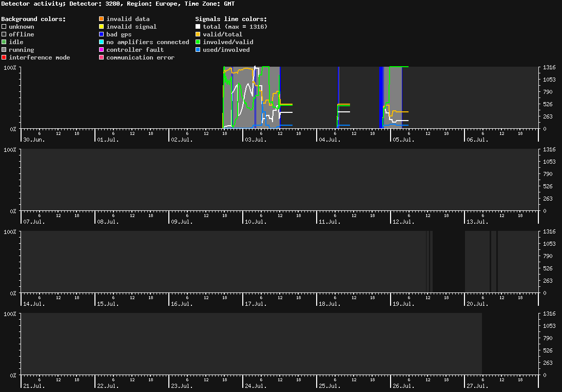Click the 'unknown' background color swatch
Screen dimensions: 562x392
(4, 27)
